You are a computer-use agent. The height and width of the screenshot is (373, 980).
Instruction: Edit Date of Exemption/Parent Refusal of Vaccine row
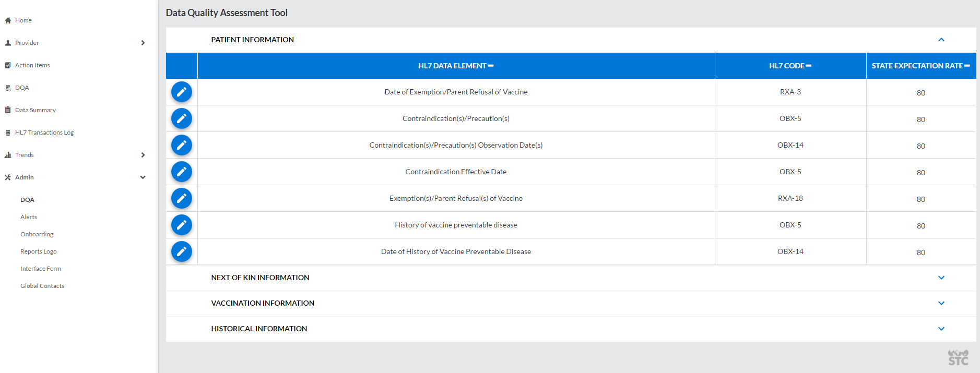pyautogui.click(x=182, y=92)
